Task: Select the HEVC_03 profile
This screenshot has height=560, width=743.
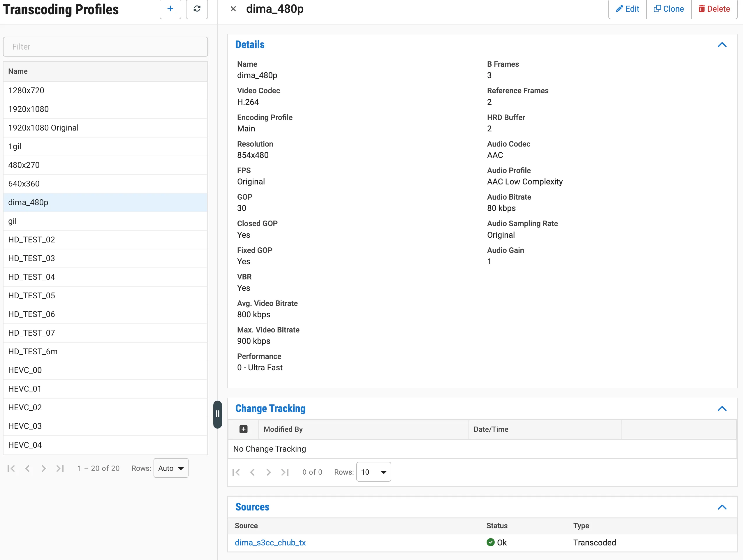Action: (105, 426)
